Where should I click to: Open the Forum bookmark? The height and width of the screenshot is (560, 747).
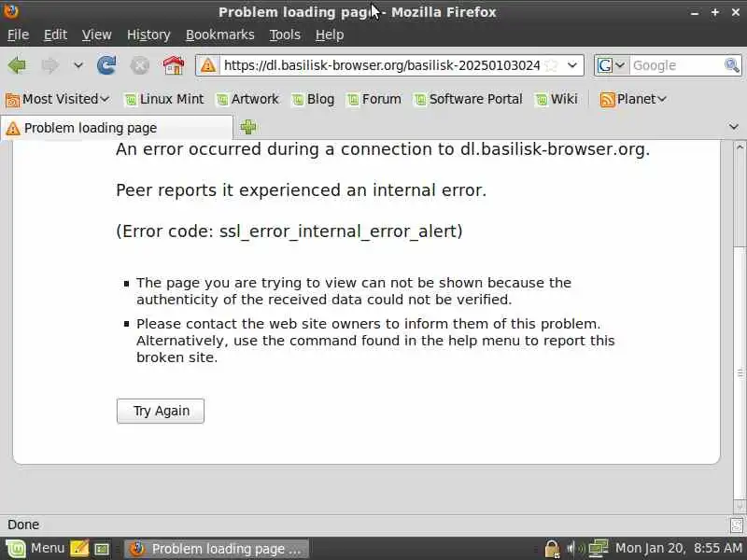(374, 99)
